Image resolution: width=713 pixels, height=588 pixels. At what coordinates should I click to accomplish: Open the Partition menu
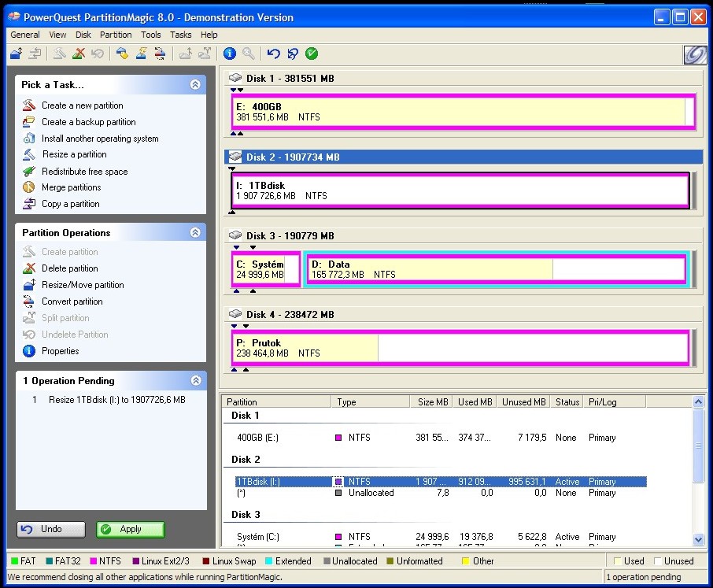pos(116,35)
